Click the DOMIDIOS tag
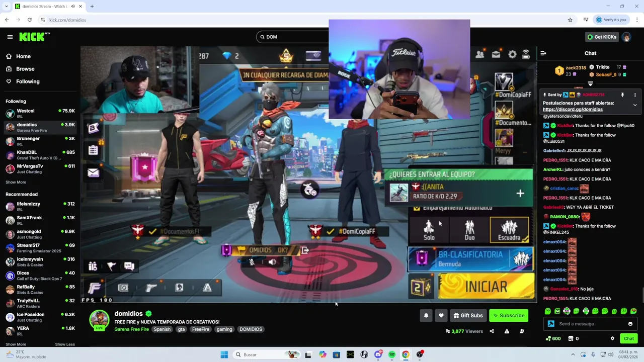 251,329
